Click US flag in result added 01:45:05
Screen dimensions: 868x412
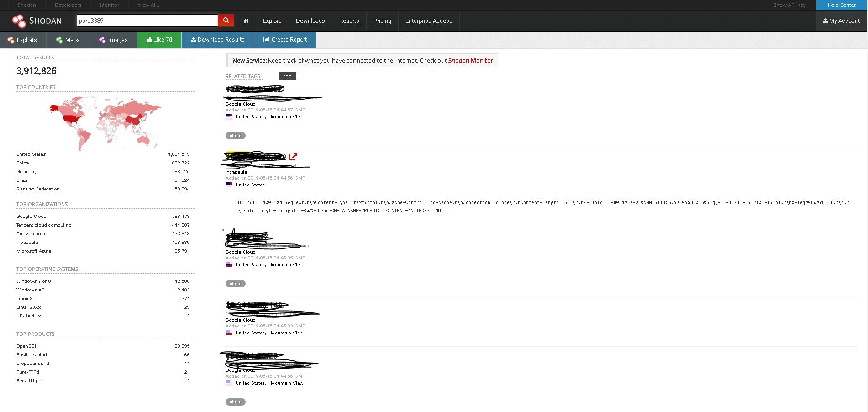tap(229, 264)
